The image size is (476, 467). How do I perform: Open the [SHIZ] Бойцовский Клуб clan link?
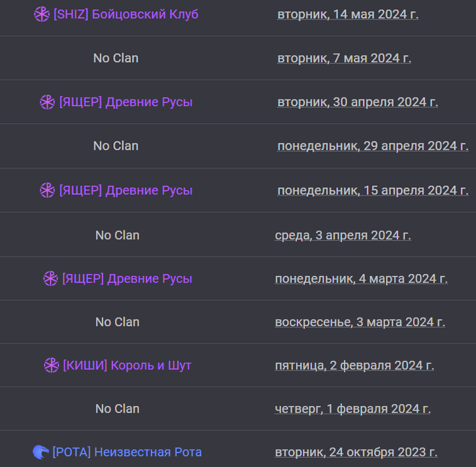click(126, 14)
